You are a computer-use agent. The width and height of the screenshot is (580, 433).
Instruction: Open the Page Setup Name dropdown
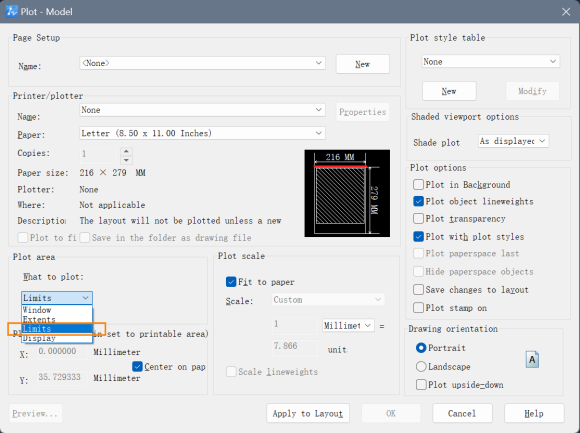[x=202, y=63]
